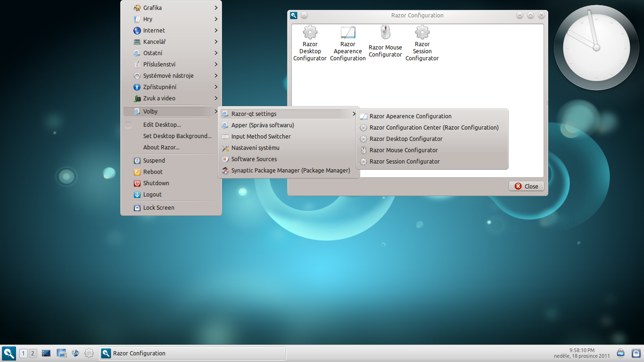Launch Razor Session Configurator from the window
Image resolution: width=644 pixels, height=362 pixels.
coord(422,43)
